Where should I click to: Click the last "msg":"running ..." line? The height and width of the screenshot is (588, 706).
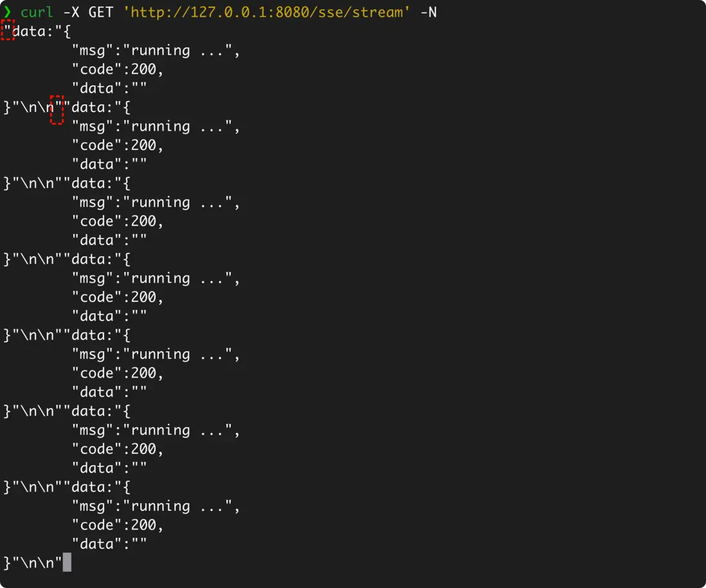point(156,506)
